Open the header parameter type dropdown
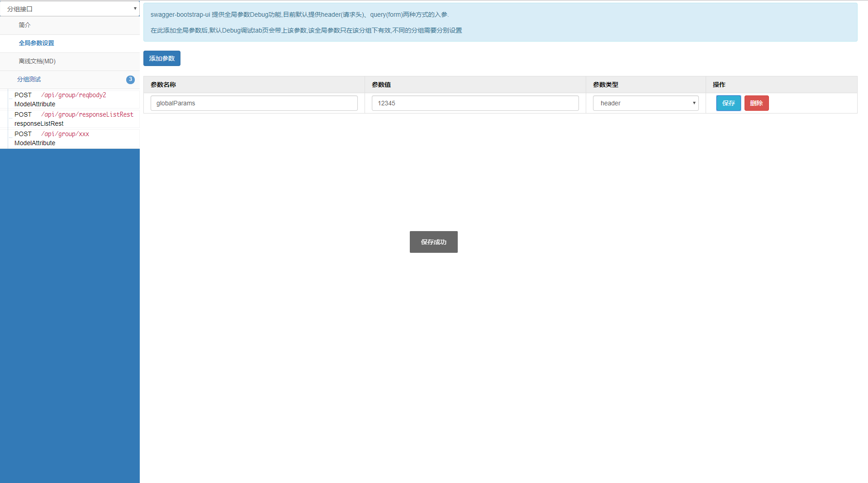 (646, 103)
